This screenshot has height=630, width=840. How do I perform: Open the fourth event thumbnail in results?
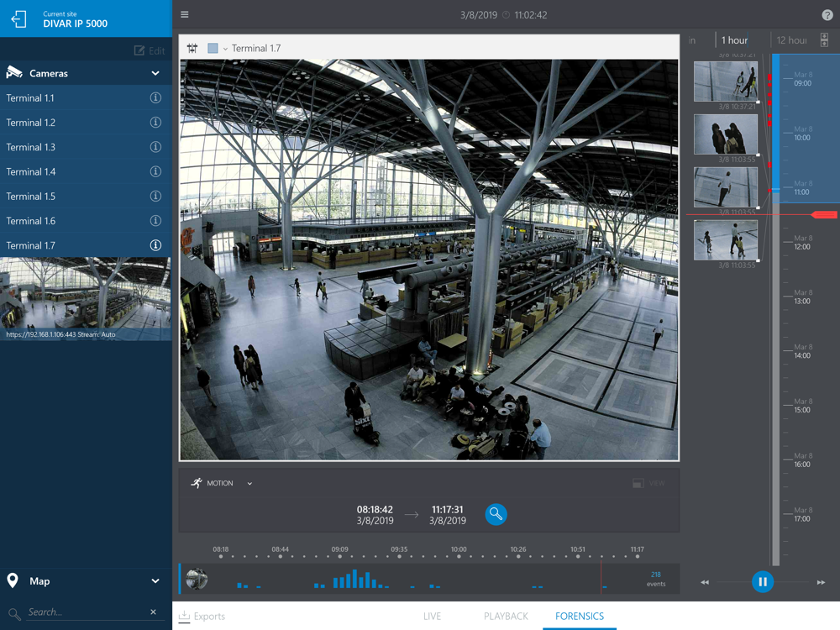(x=726, y=240)
